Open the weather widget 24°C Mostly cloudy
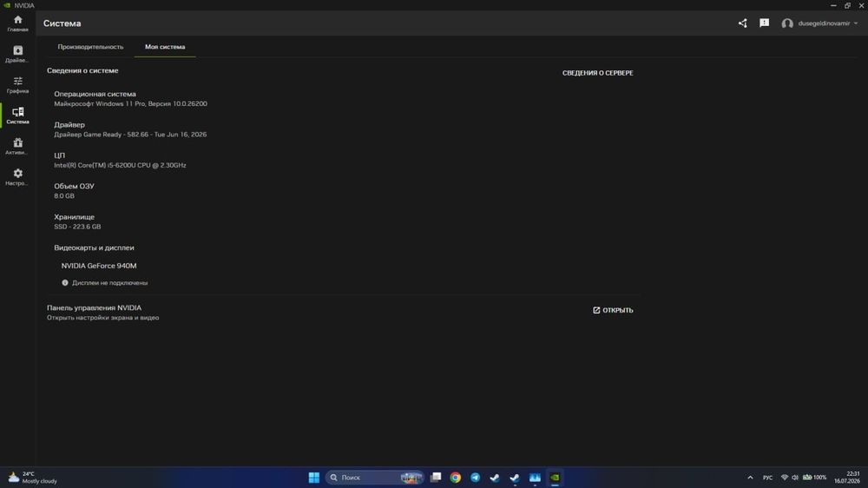 [x=33, y=478]
